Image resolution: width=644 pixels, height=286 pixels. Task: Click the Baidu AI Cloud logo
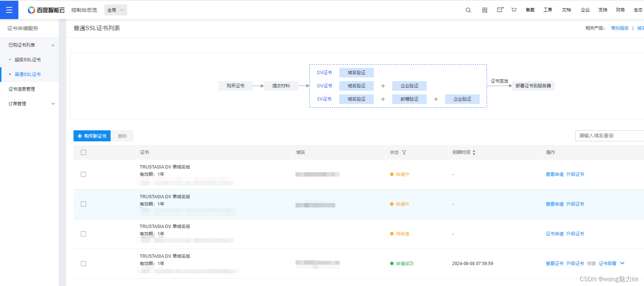click(46, 10)
